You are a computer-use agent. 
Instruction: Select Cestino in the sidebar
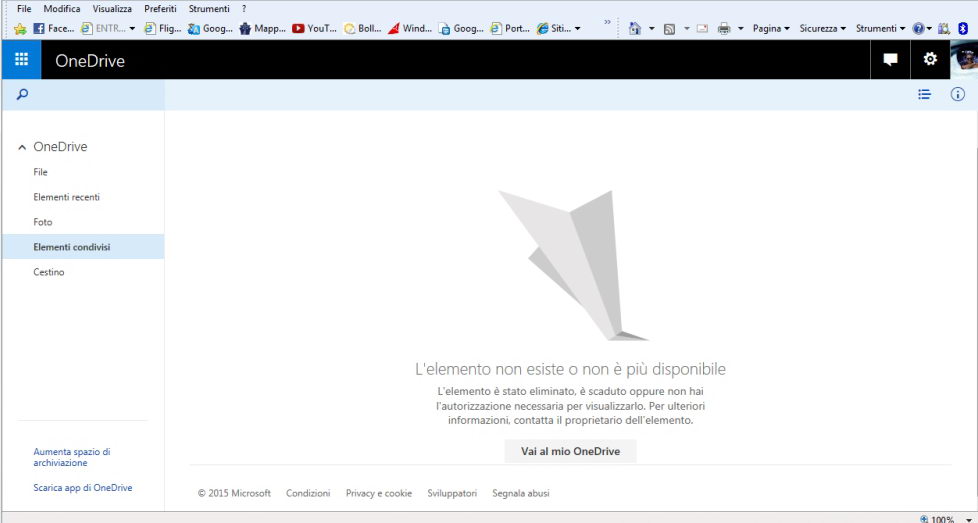pyautogui.click(x=49, y=272)
